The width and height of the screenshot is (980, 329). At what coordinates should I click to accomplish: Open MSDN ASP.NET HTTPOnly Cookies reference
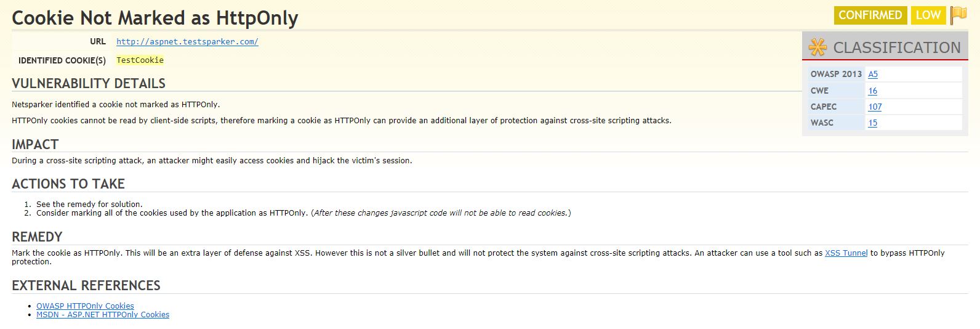(x=103, y=315)
